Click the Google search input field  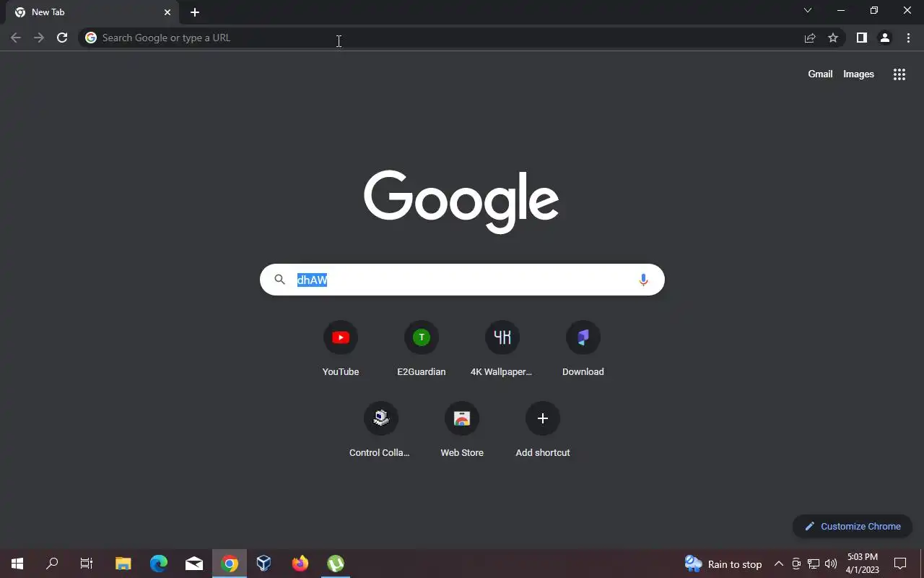point(462,280)
